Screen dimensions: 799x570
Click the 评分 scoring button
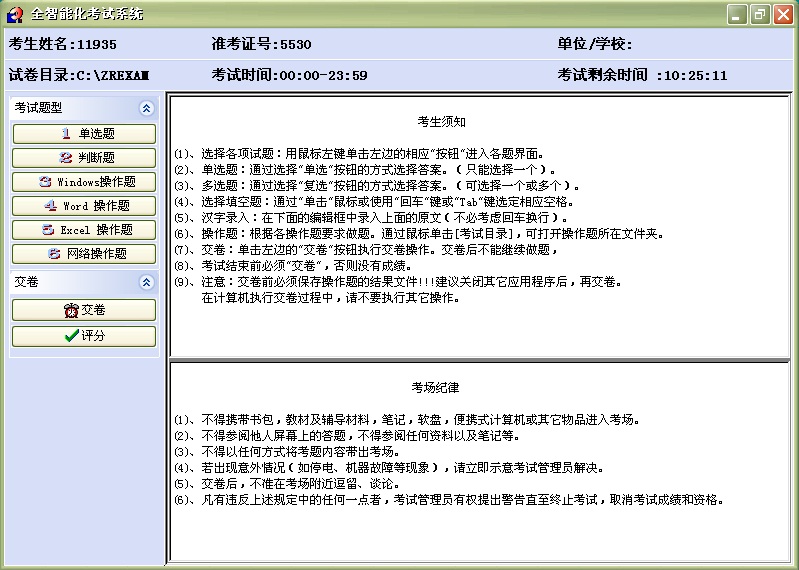click(84, 336)
